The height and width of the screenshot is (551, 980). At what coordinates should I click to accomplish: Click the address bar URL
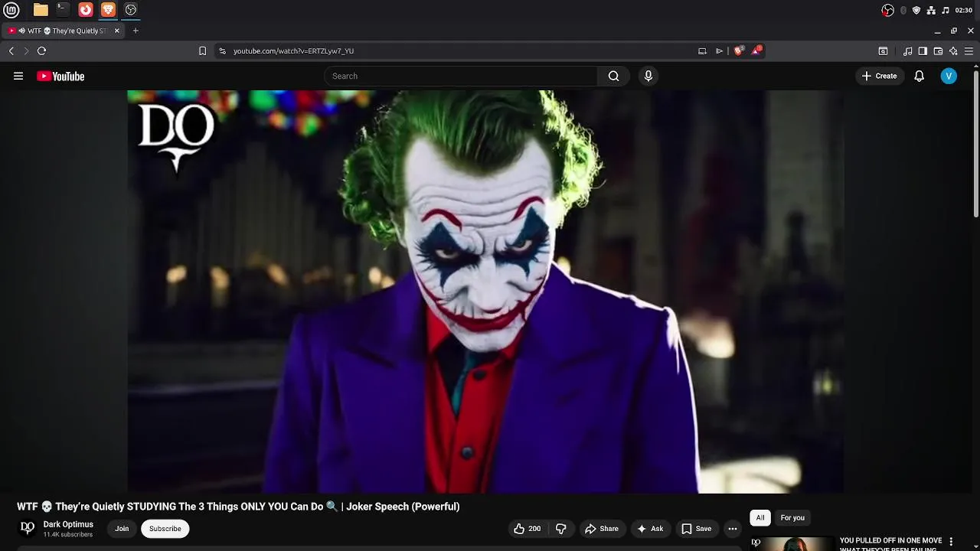[x=293, y=51]
